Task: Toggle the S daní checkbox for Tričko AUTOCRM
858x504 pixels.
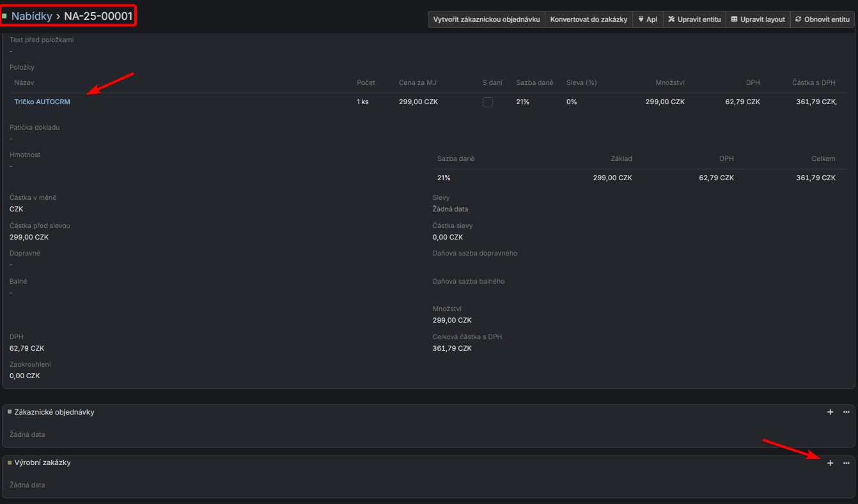Action: point(488,102)
